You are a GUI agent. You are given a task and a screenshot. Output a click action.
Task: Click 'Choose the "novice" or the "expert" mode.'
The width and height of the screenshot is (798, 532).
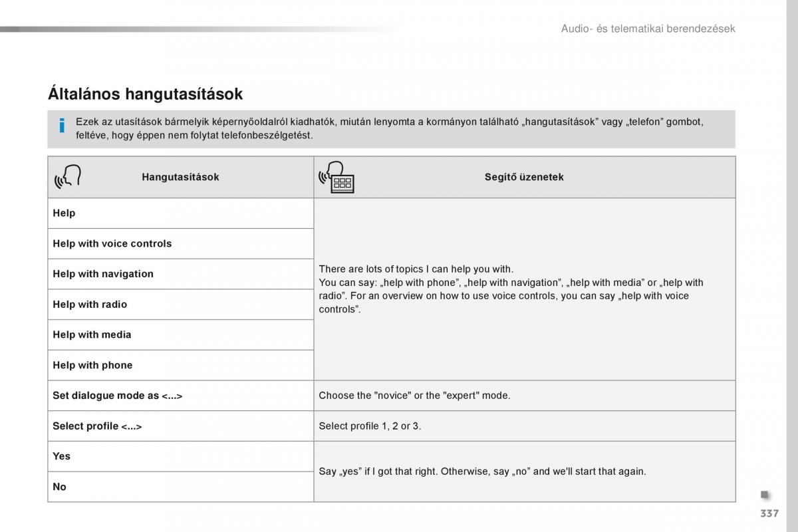(x=414, y=396)
